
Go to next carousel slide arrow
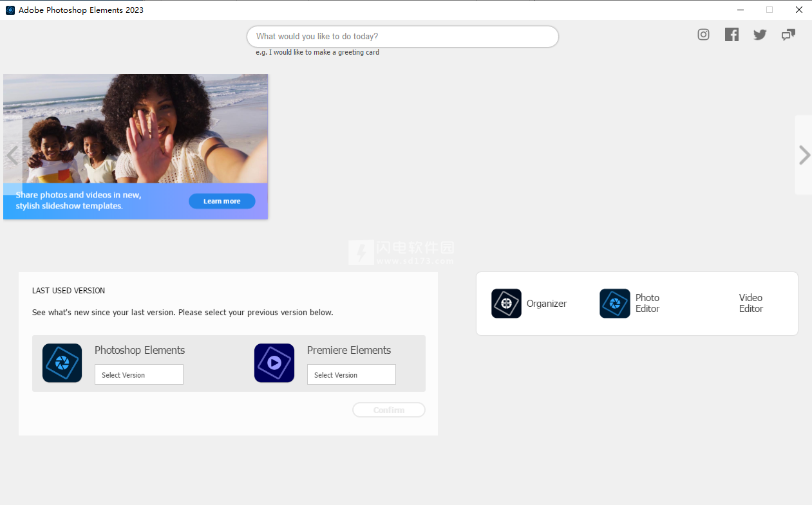point(804,155)
